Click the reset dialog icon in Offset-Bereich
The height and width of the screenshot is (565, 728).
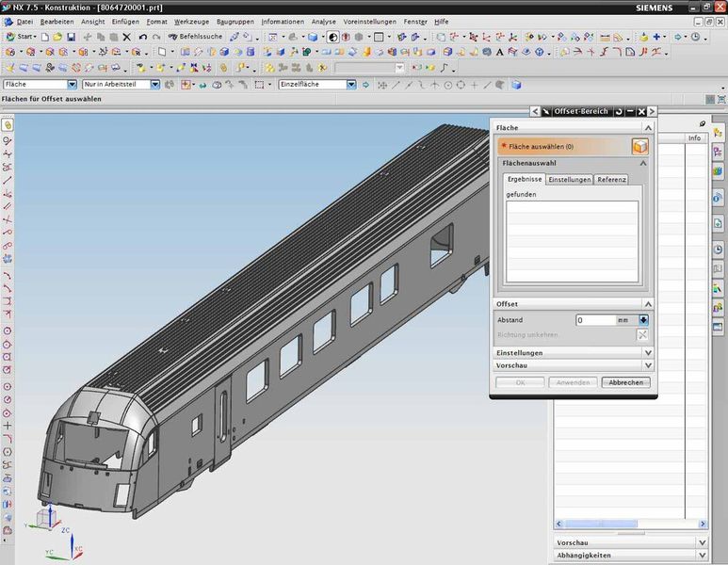tap(619, 111)
